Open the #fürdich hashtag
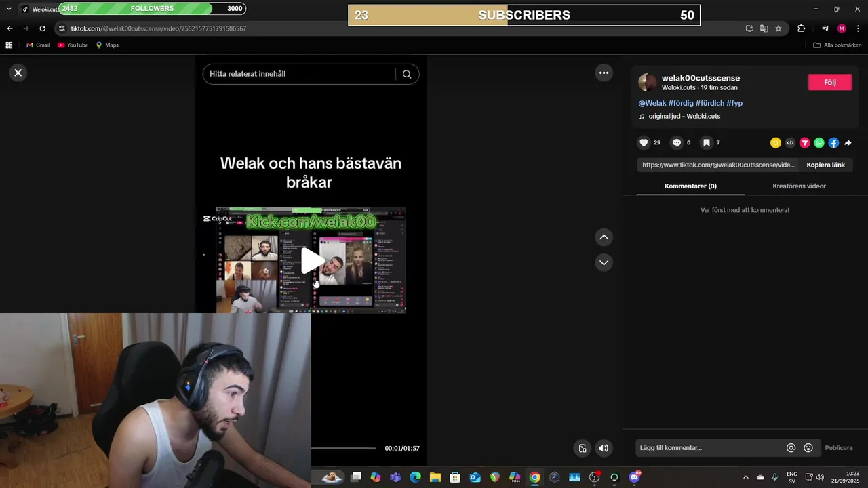The height and width of the screenshot is (488, 868). pos(710,103)
